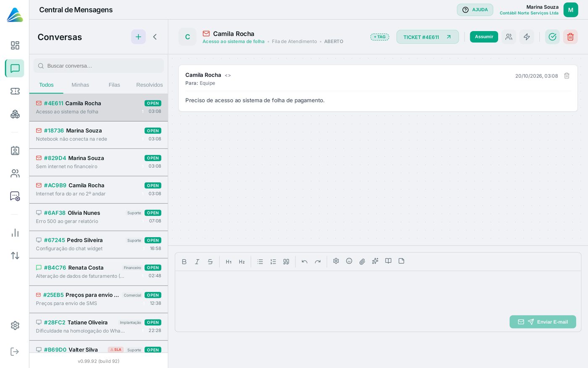Switch to the Filas tab
The height and width of the screenshot is (368, 588).
[114, 85]
